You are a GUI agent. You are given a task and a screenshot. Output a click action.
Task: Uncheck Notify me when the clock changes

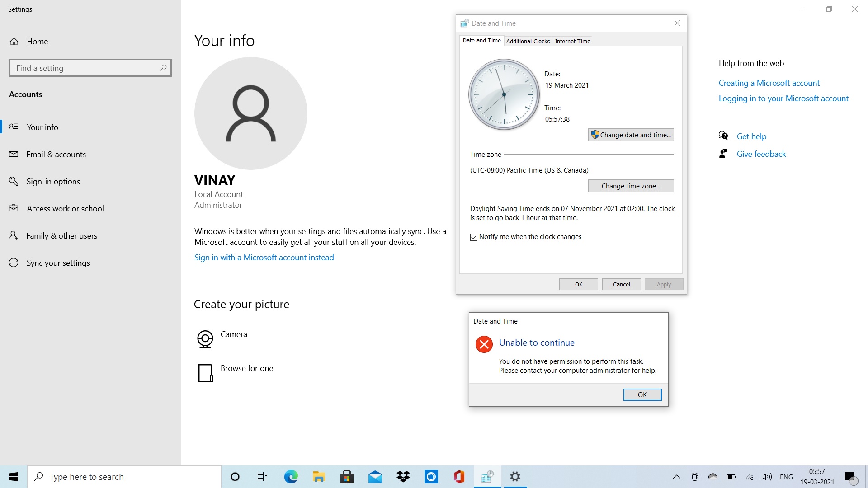click(474, 237)
